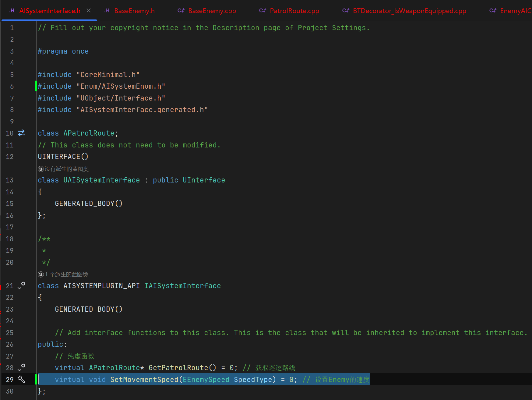Click the header file icon on BaseEnemy.h tab
The height and width of the screenshot is (400, 532).
click(x=107, y=11)
